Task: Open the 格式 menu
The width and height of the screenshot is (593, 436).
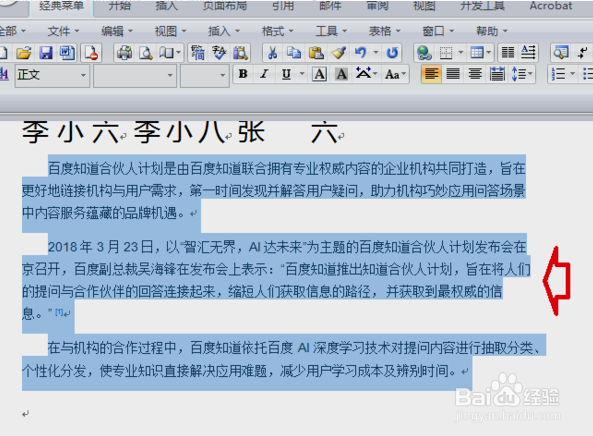Action: 277,31
